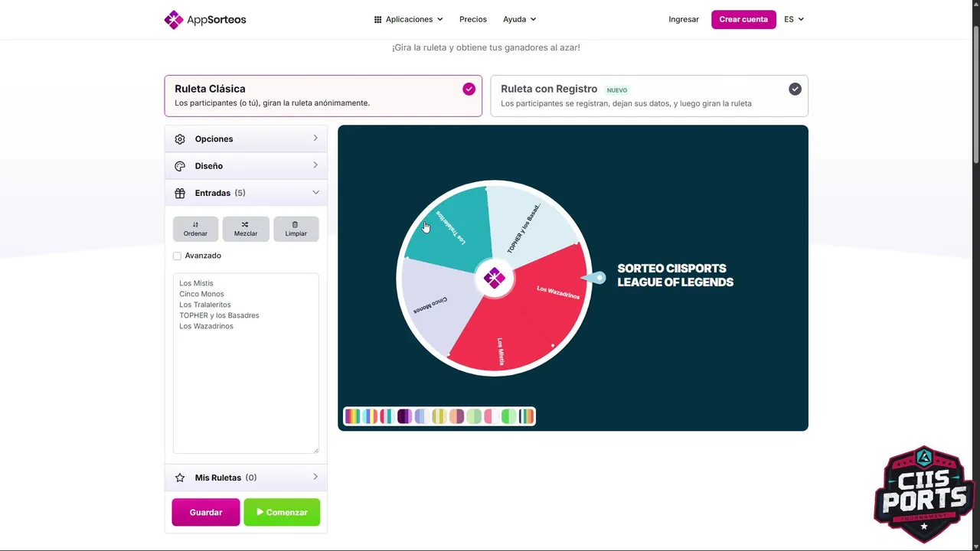
Task: Open the ES language selector
Action: point(794,19)
